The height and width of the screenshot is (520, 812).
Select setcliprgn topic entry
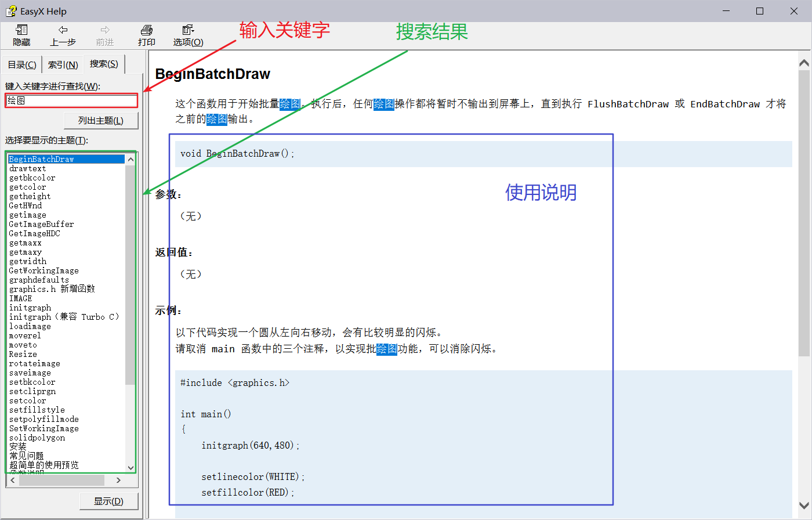[x=32, y=391]
